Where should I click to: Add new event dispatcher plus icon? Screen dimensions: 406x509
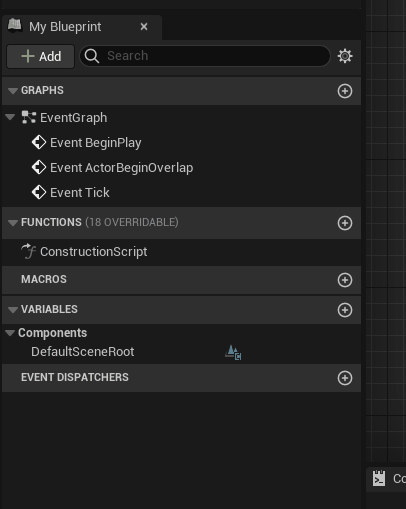click(x=345, y=378)
